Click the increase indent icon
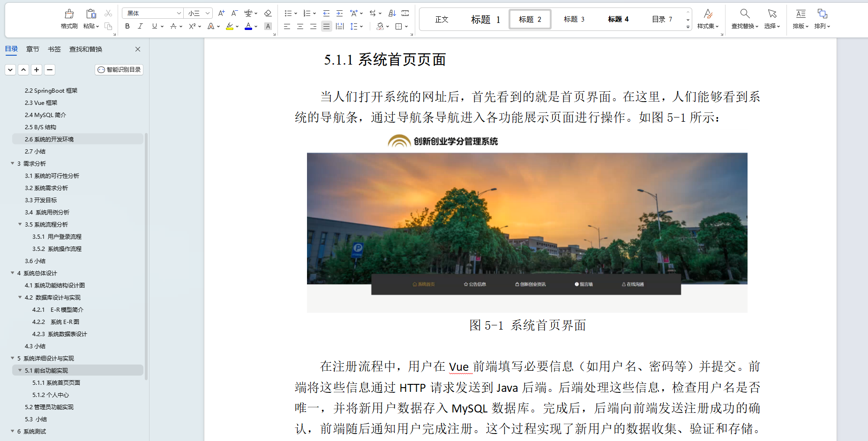 coord(339,13)
